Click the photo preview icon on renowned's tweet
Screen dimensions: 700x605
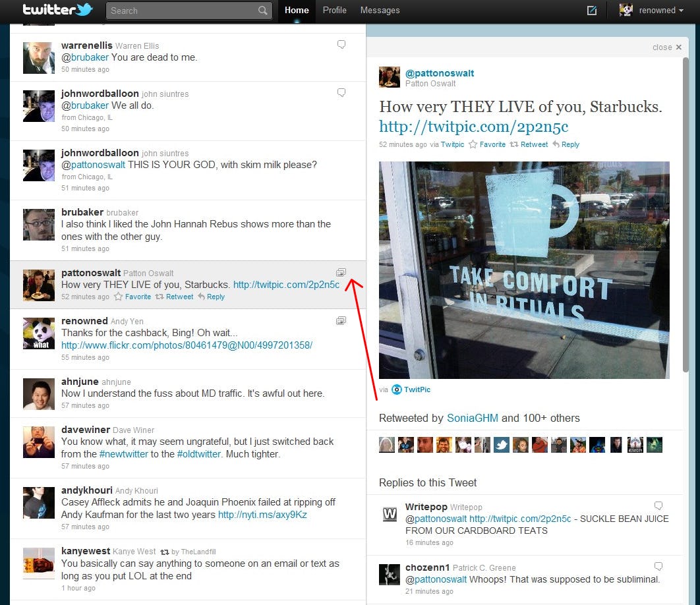tap(341, 320)
